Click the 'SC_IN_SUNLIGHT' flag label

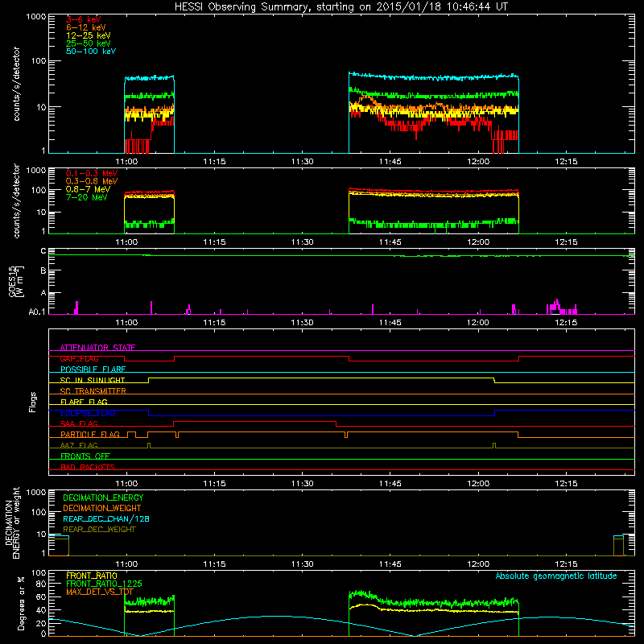tap(93, 380)
